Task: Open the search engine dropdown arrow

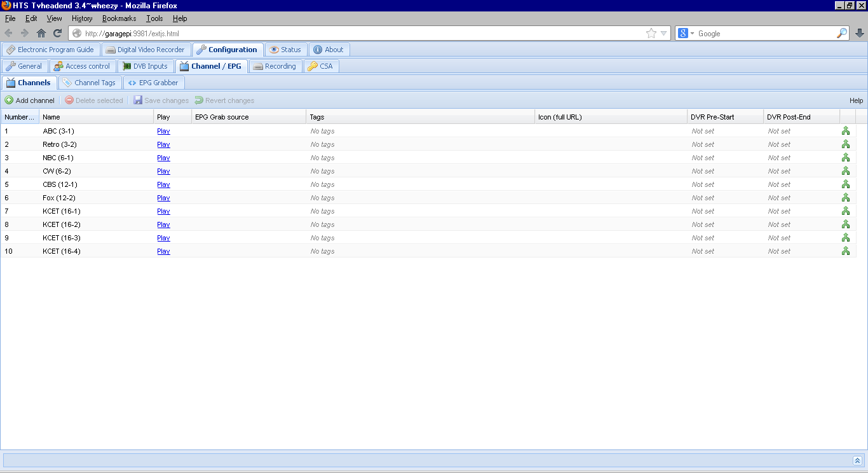Action: (x=693, y=33)
